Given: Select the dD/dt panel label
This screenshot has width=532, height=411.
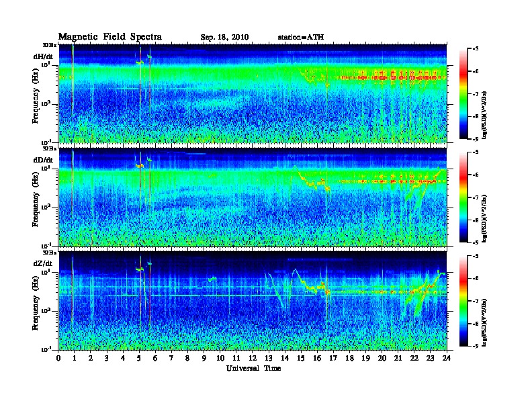Looking at the screenshot, I should pyautogui.click(x=43, y=160).
